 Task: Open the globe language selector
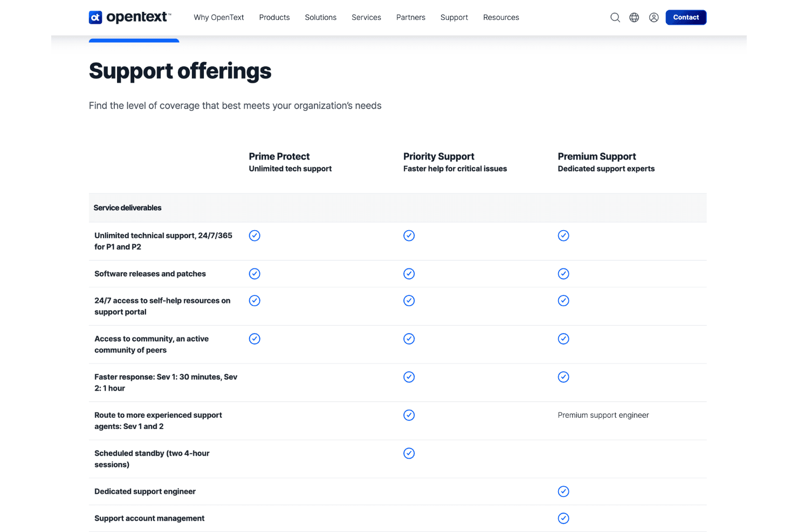tap(635, 17)
